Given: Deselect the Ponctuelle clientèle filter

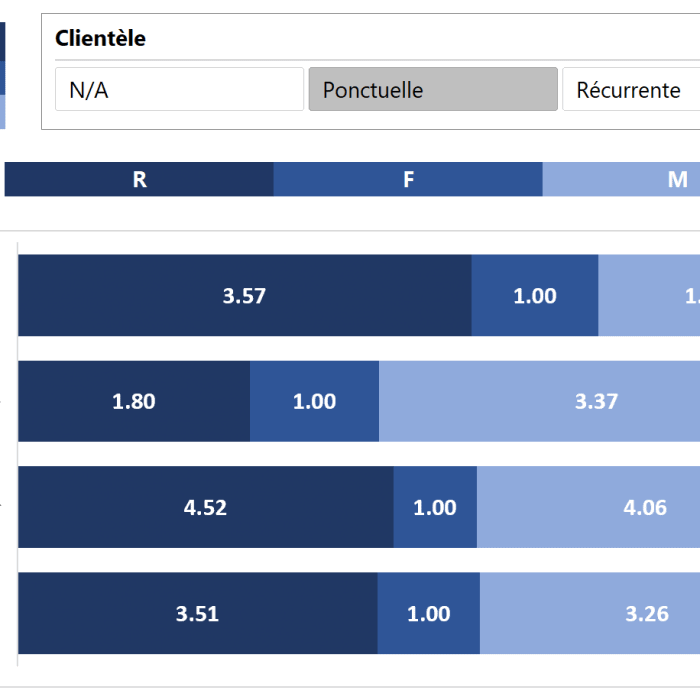Looking at the screenshot, I should coord(432,90).
